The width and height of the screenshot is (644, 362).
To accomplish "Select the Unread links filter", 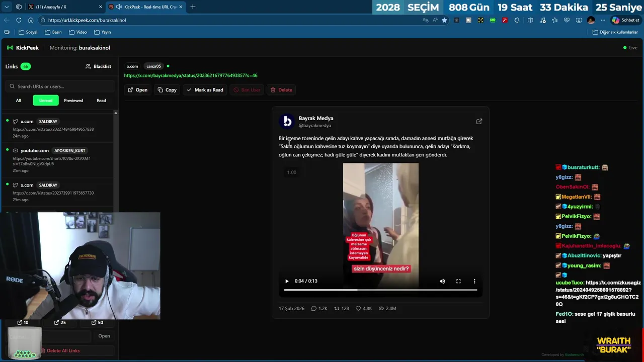I will (46, 101).
